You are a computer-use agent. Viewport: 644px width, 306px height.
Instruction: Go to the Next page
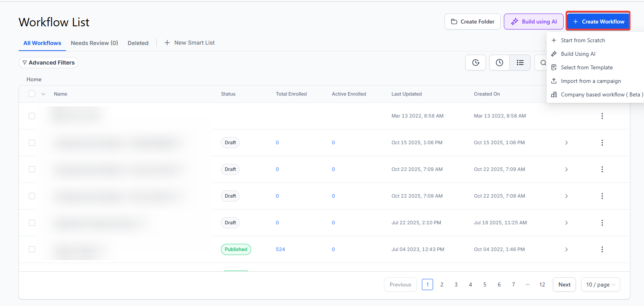coord(564,284)
